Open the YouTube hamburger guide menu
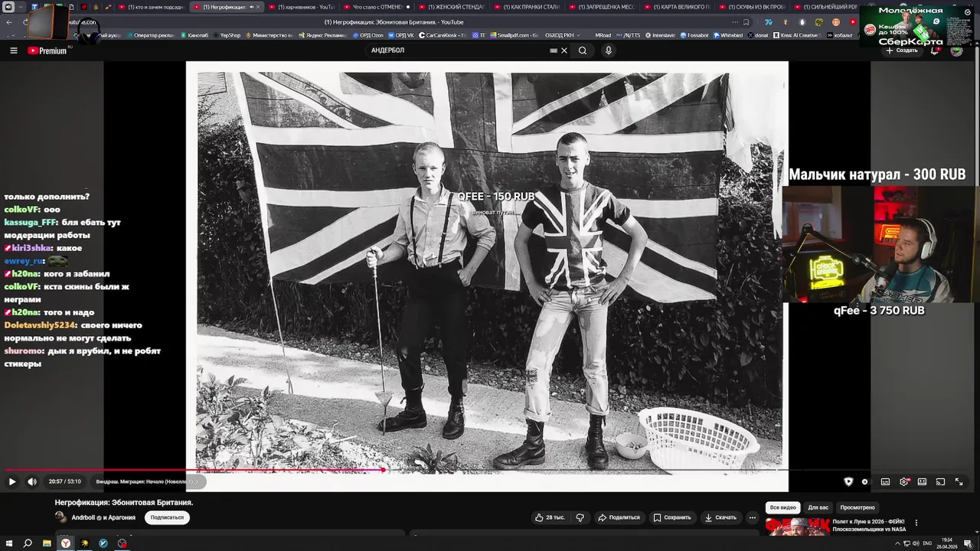This screenshot has height=551, width=980. (x=14, y=51)
